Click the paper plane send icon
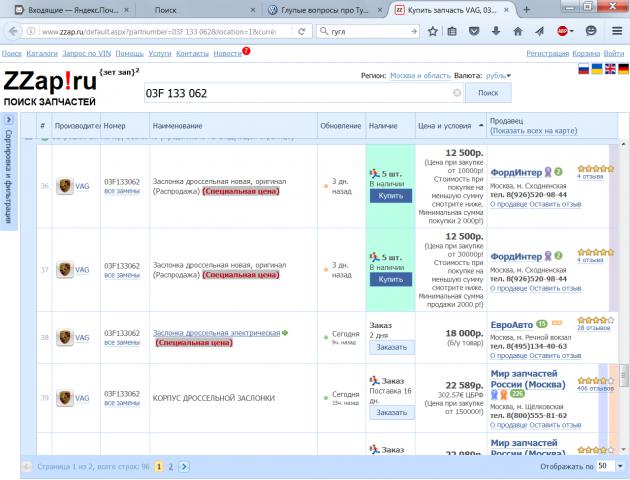The width and height of the screenshot is (630, 480). pyautogui.click(x=540, y=31)
